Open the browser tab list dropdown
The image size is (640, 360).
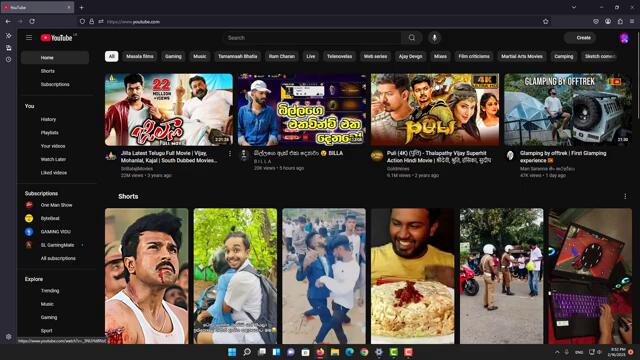574,7
